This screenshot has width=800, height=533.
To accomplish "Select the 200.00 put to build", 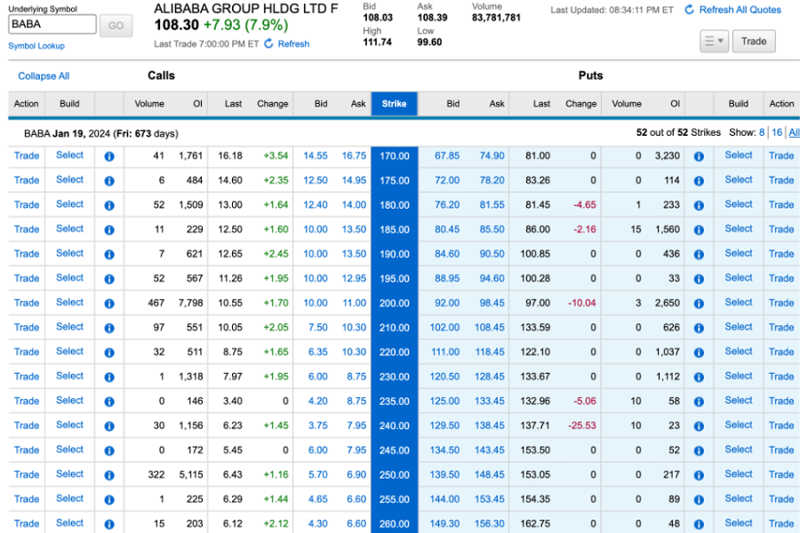I will [738, 302].
